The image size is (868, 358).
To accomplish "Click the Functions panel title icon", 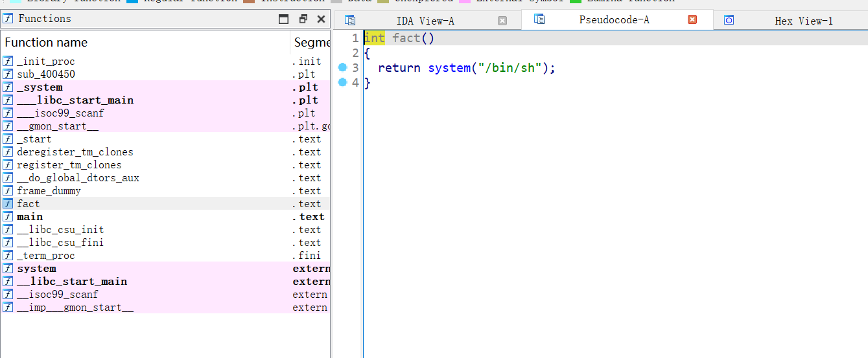I will point(8,19).
